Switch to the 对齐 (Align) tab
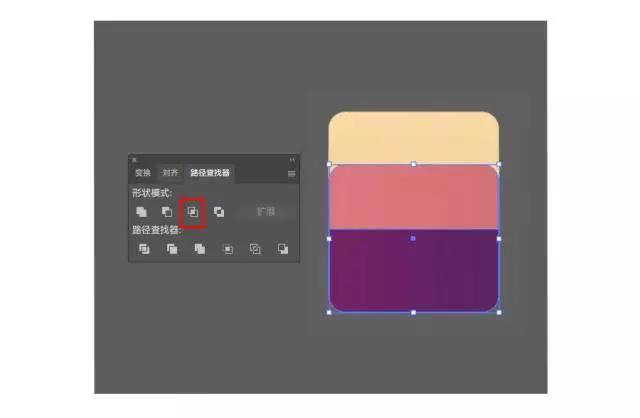 click(x=170, y=173)
